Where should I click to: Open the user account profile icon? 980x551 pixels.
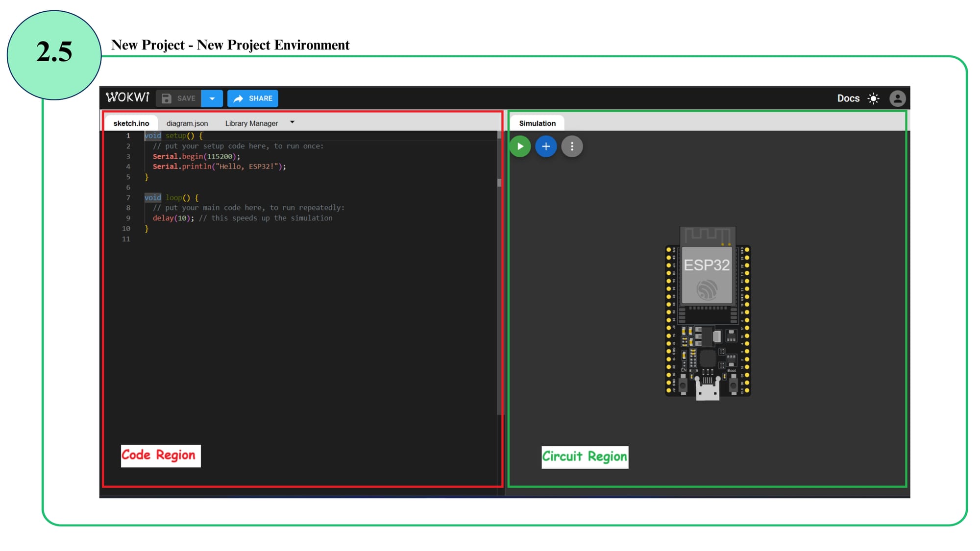click(897, 98)
